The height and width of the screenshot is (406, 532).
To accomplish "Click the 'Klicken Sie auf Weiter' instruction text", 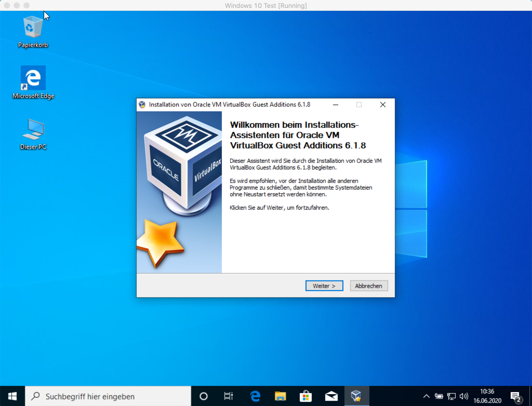I will (x=279, y=208).
